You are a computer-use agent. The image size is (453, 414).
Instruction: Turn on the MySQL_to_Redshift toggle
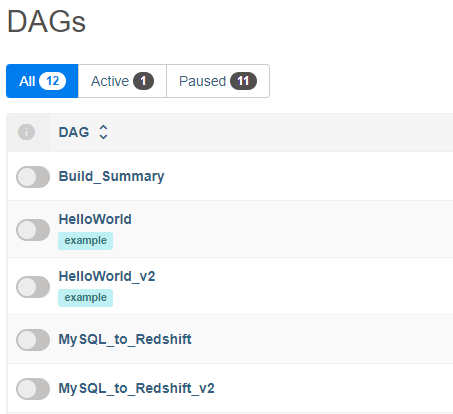[33, 340]
